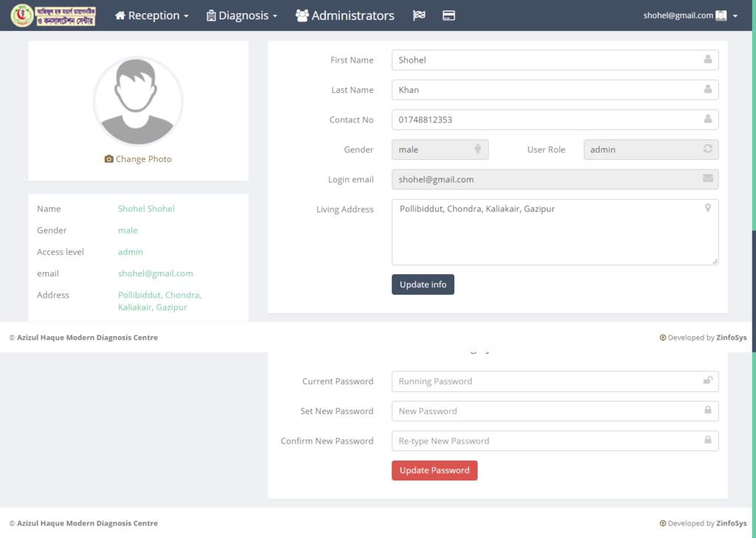756x538 pixels.
Task: Click the unlock icon in Current Password field
Action: [x=707, y=381]
